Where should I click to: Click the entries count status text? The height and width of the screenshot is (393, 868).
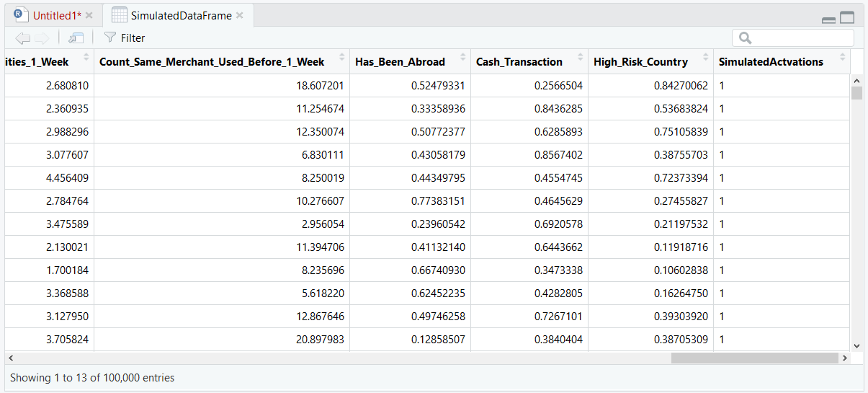coord(92,378)
